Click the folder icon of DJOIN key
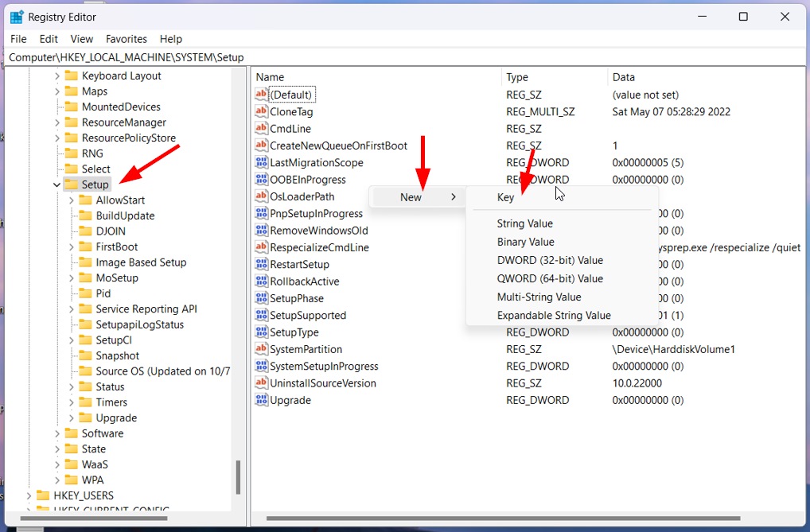This screenshot has height=532, width=810. click(85, 231)
